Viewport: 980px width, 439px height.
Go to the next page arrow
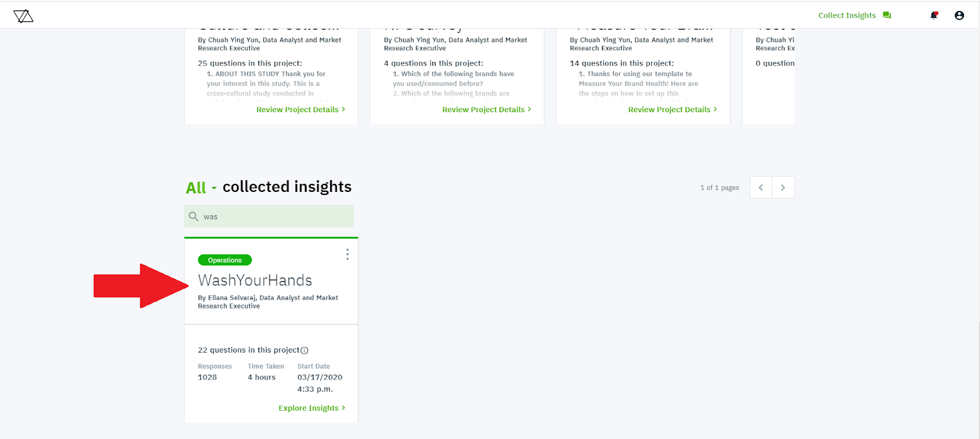tap(783, 188)
